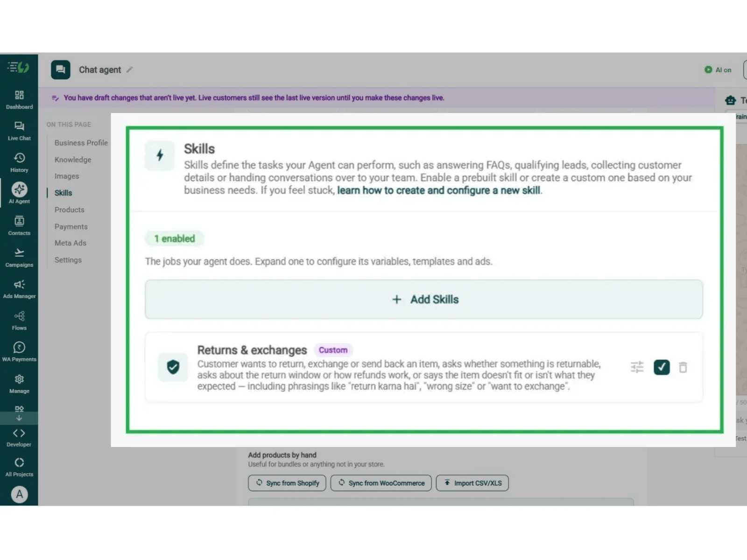Open WA Payments in the sidebar

(19, 352)
